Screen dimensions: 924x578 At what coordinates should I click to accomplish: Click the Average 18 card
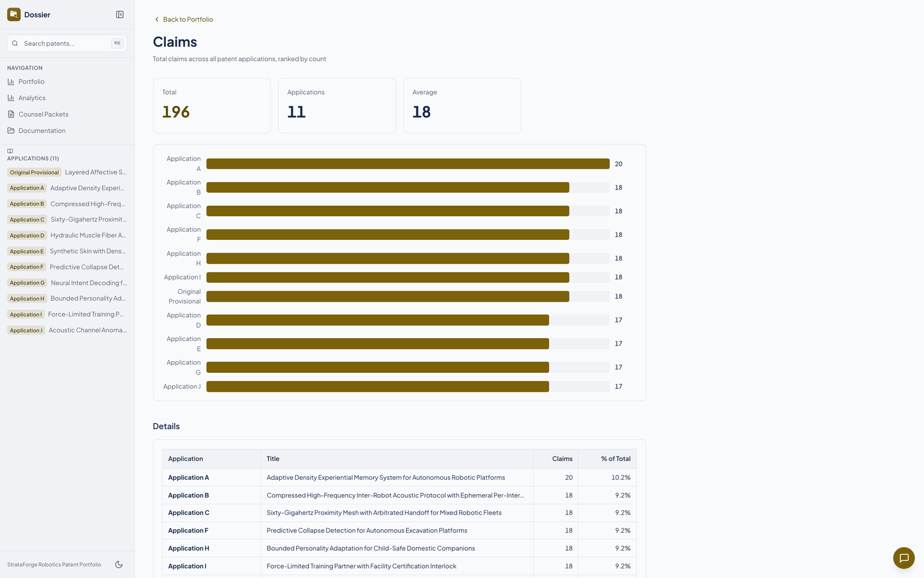tap(462, 106)
